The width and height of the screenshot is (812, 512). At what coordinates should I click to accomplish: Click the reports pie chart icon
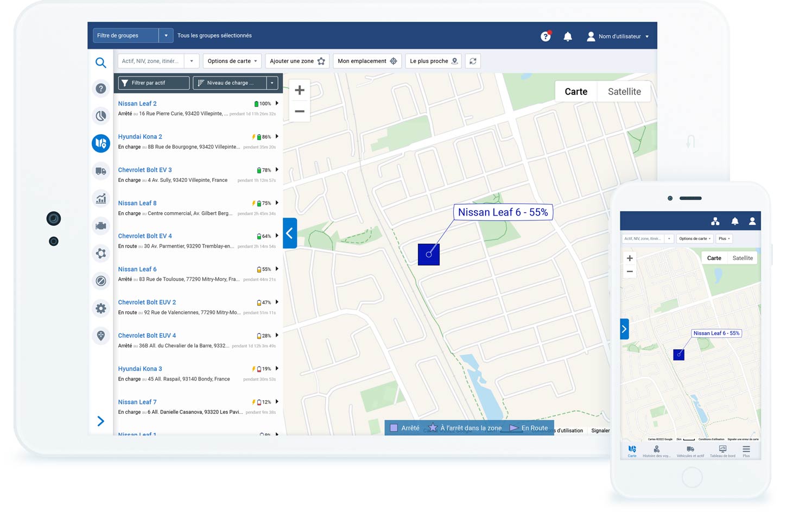tap(101, 116)
